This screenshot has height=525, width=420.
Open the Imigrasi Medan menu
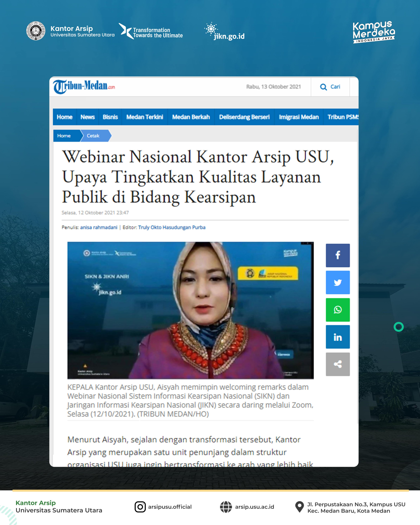tap(299, 117)
